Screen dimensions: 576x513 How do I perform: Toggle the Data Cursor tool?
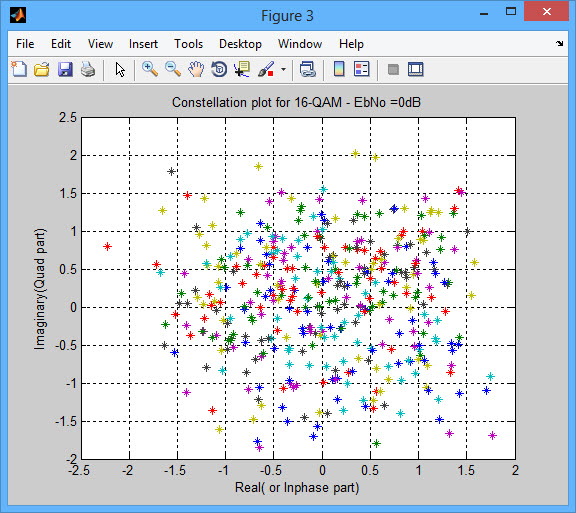pyautogui.click(x=242, y=69)
